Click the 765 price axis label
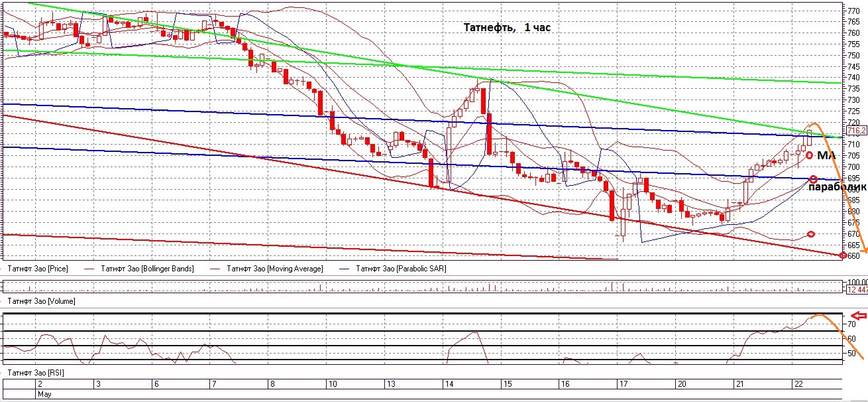 pos(854,22)
